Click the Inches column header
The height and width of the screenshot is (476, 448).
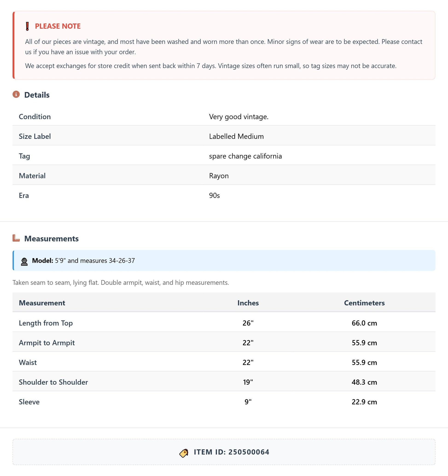tap(248, 303)
